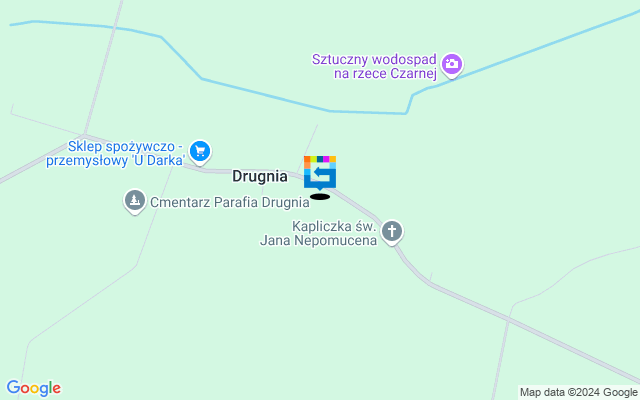Select the colorful square marker with arrow
This screenshot has width=640, height=400.
320,173
